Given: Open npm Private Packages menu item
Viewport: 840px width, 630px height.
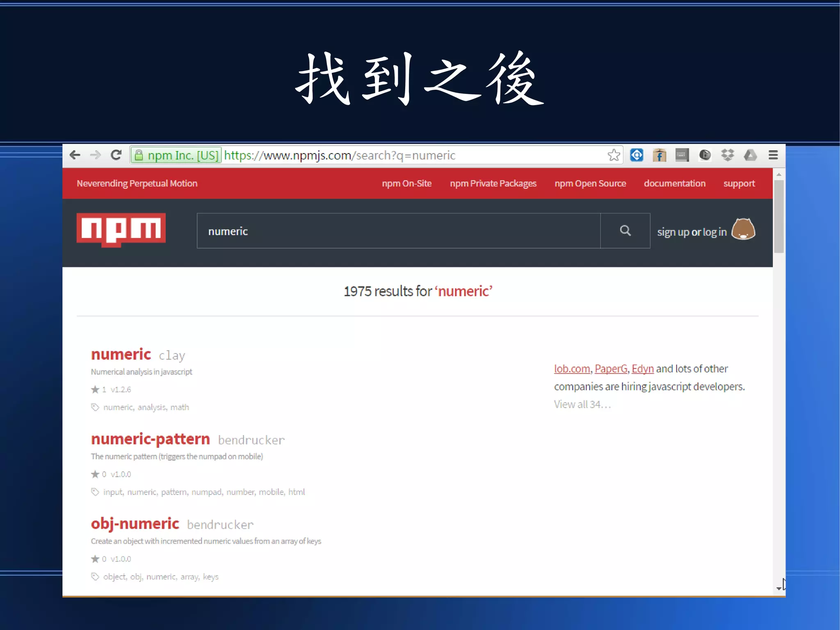Looking at the screenshot, I should click(x=493, y=183).
